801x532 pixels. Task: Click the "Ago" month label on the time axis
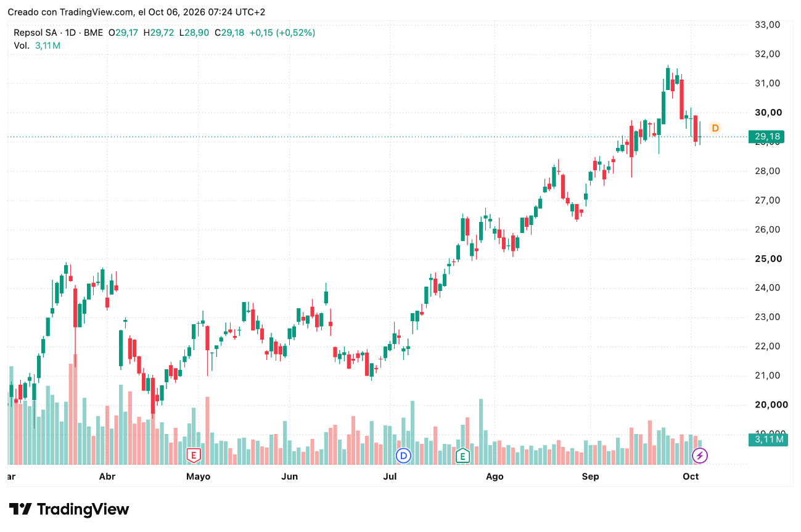click(495, 477)
